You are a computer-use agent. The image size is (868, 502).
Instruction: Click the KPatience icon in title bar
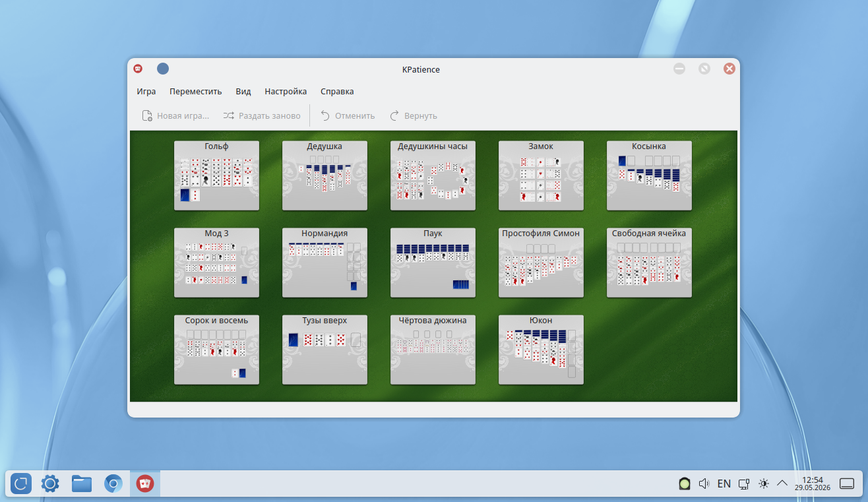pyautogui.click(x=139, y=69)
